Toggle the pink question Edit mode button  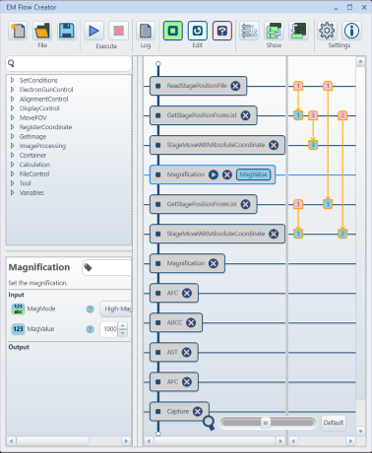[222, 31]
